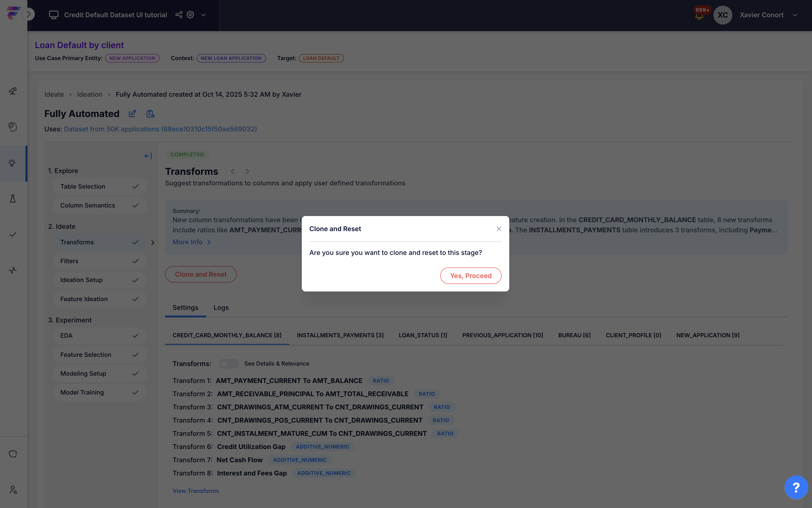Confirm with Yes, Proceed button
The width and height of the screenshot is (812, 508).
[470, 276]
